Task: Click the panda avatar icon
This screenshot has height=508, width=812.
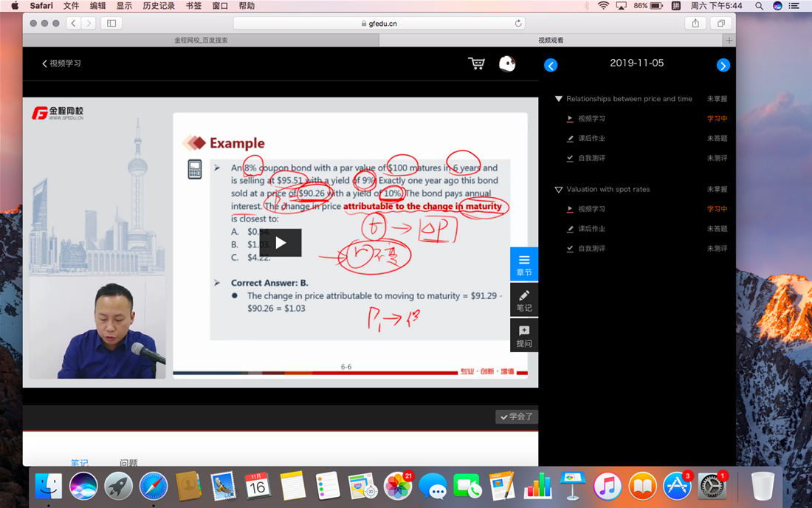Action: [507, 64]
